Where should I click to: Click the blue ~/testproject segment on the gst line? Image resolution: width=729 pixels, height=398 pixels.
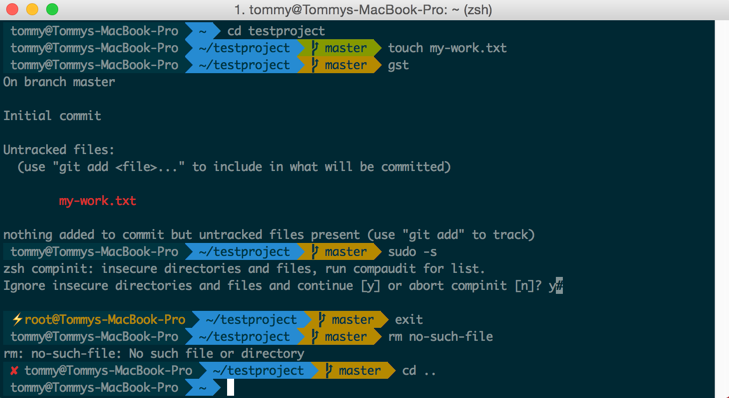pyautogui.click(x=244, y=65)
